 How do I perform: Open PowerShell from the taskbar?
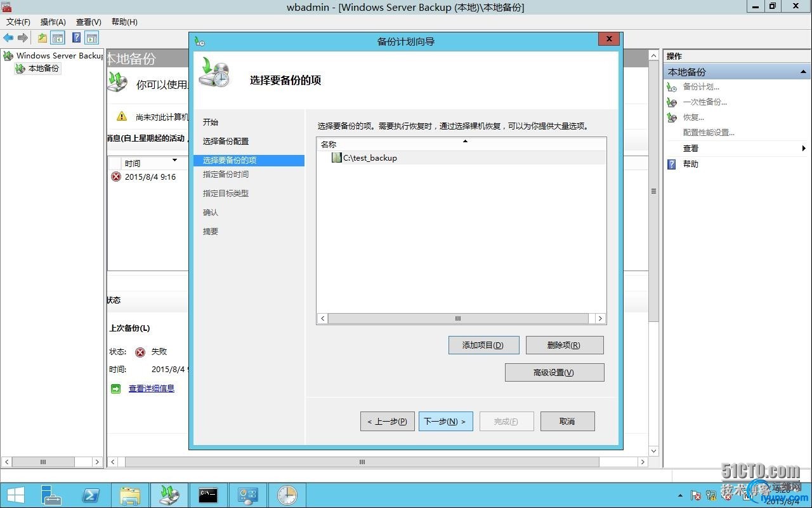91,495
